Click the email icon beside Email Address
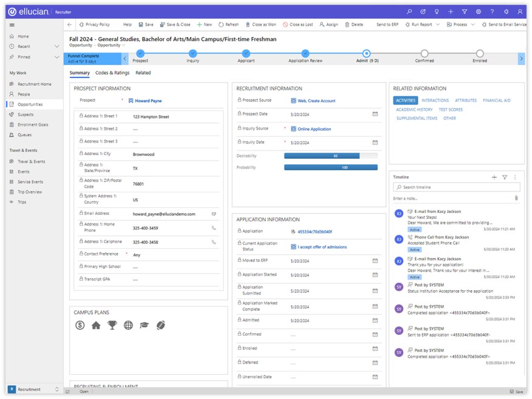The image size is (532, 399). click(x=213, y=214)
